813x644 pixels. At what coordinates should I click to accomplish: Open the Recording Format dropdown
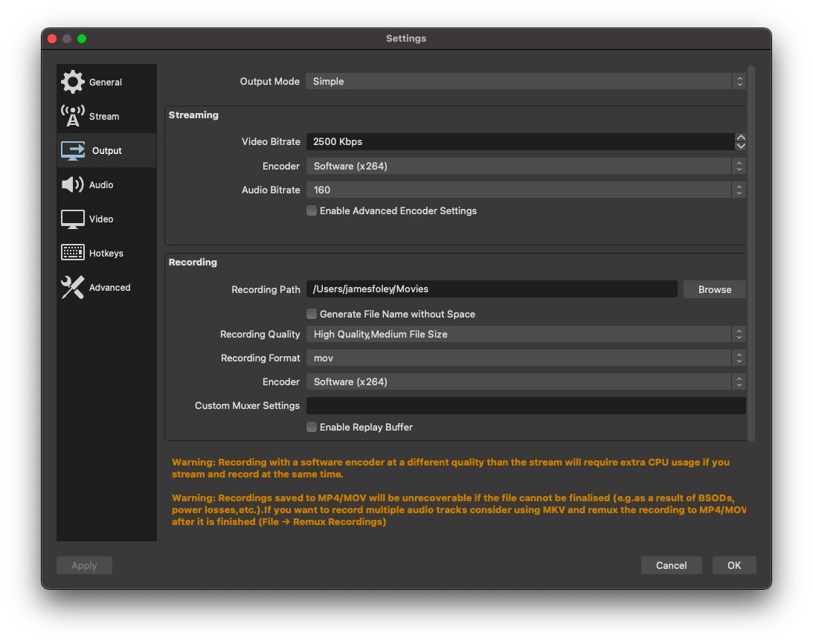pos(525,358)
